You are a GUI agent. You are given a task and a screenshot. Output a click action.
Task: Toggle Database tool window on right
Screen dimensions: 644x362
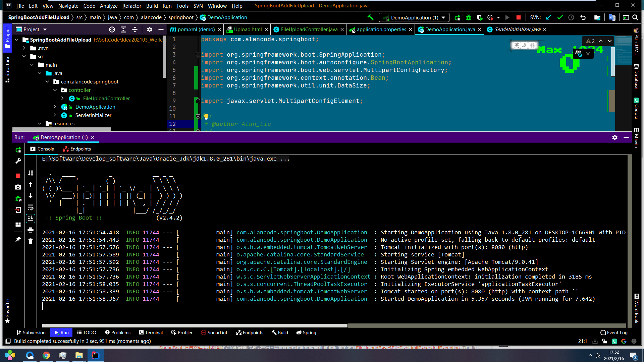[x=636, y=76]
